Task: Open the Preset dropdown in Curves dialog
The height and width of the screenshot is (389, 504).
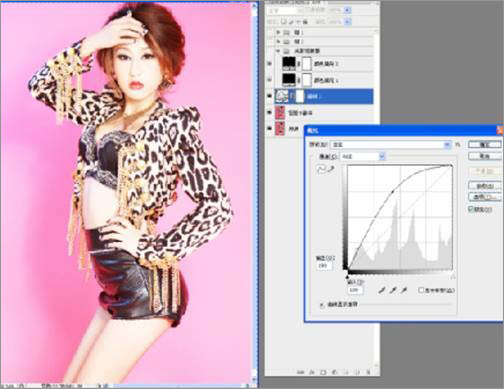Action: (x=390, y=145)
